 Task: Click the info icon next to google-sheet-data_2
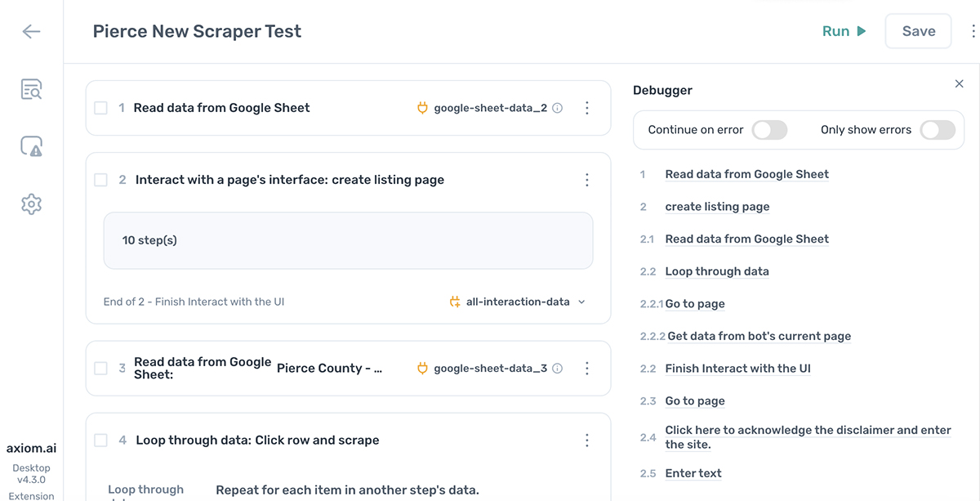[x=558, y=108]
